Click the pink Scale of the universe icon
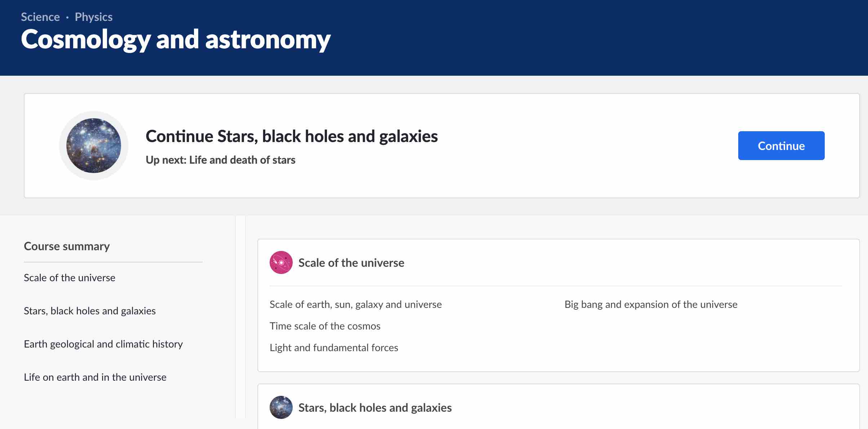868x429 pixels. tap(281, 262)
